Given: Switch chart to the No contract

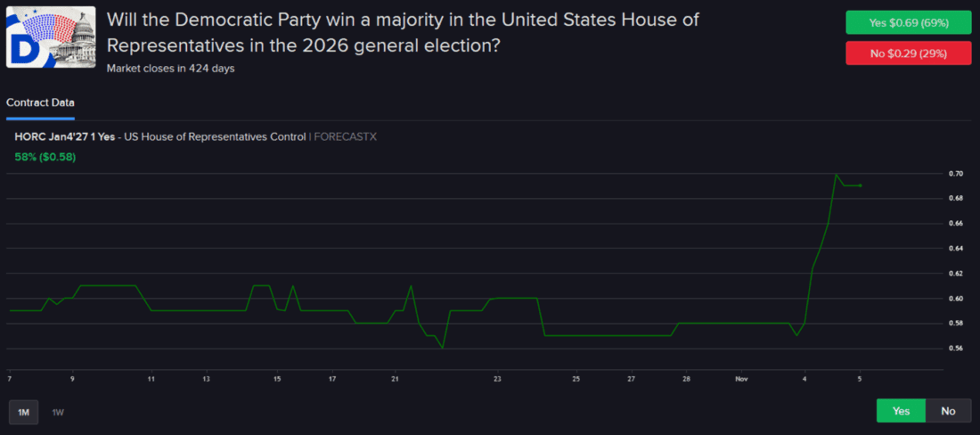Looking at the screenshot, I should click(948, 411).
